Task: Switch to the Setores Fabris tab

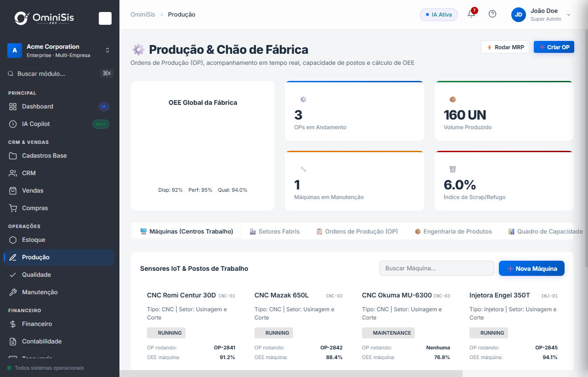Action: pyautogui.click(x=275, y=232)
